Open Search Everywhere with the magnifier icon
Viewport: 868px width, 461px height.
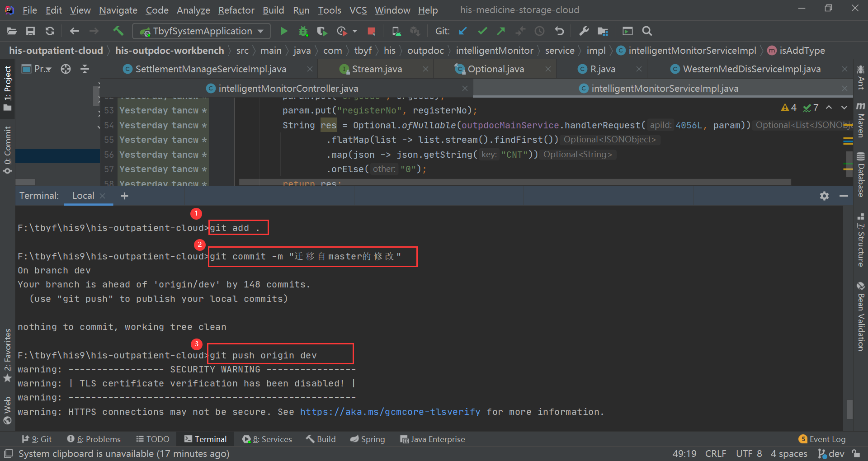[646, 31]
